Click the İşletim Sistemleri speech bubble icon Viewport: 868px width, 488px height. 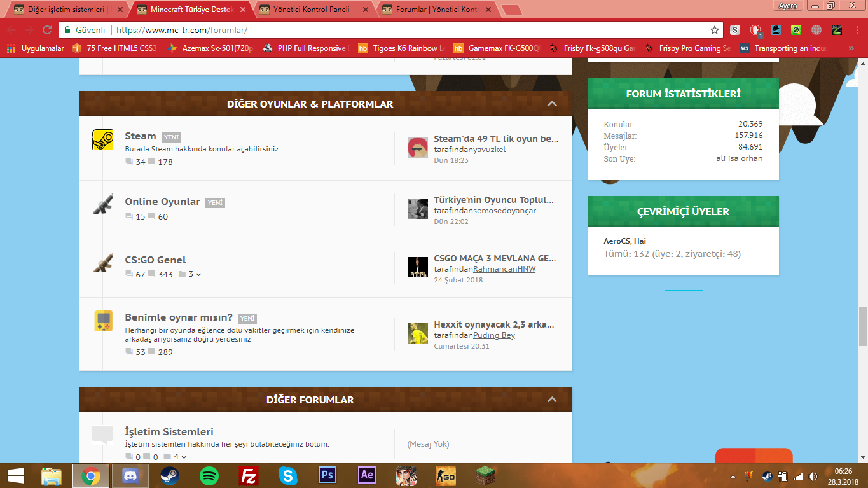pyautogui.click(x=102, y=434)
